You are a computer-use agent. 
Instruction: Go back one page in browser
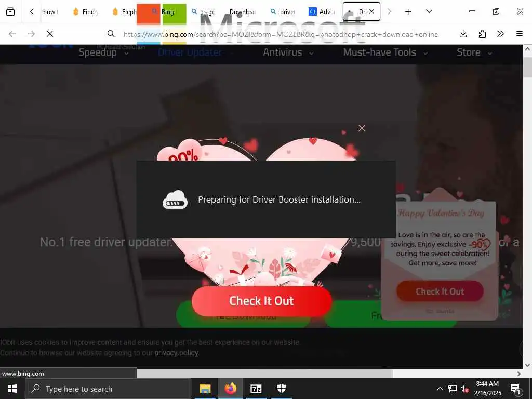pos(12,34)
